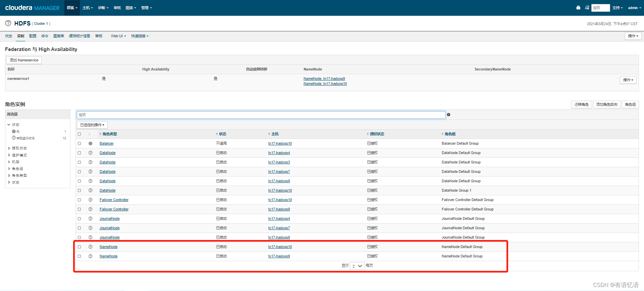Click the health icon on the NameNode tx17-hadoop9 row

click(91, 256)
